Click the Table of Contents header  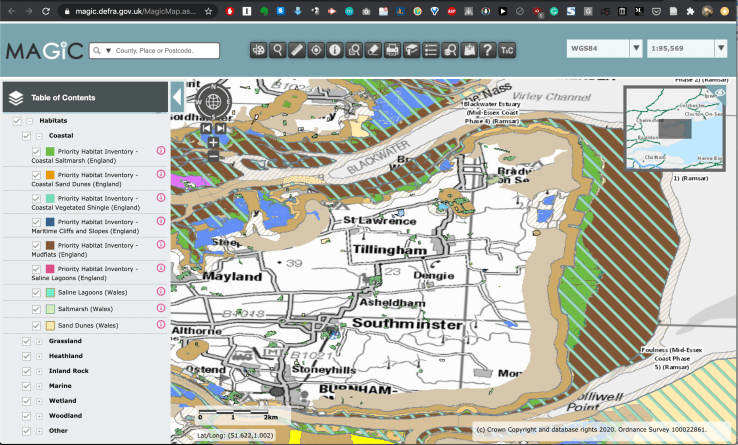point(85,97)
